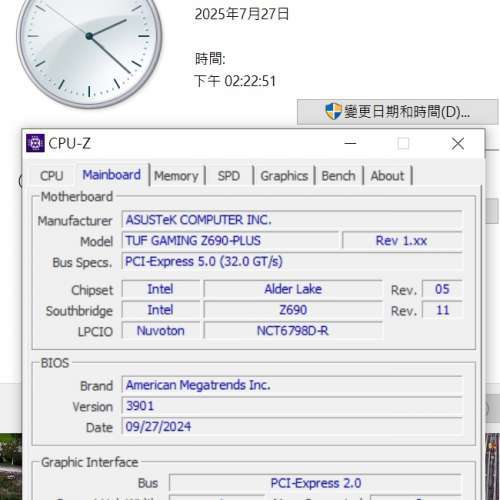This screenshot has width=500, height=500.
Task: Select the Mainboard tab
Action: [112, 175]
